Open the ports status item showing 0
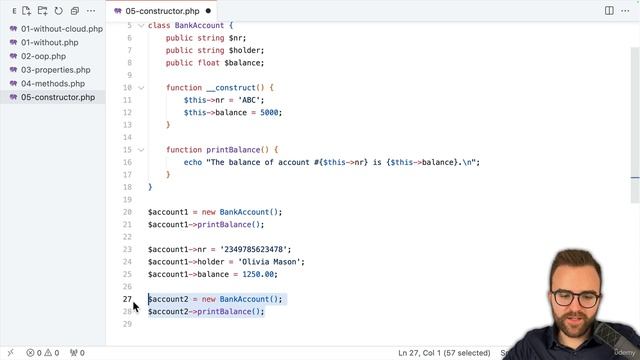 tap(77, 353)
